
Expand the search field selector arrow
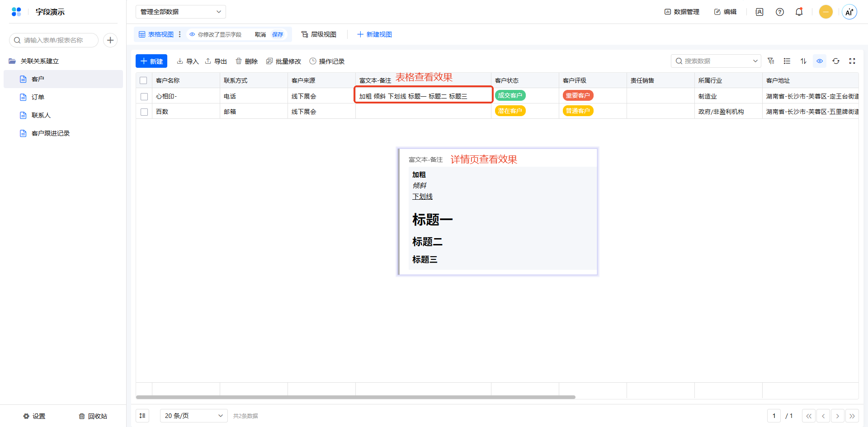pyautogui.click(x=755, y=61)
